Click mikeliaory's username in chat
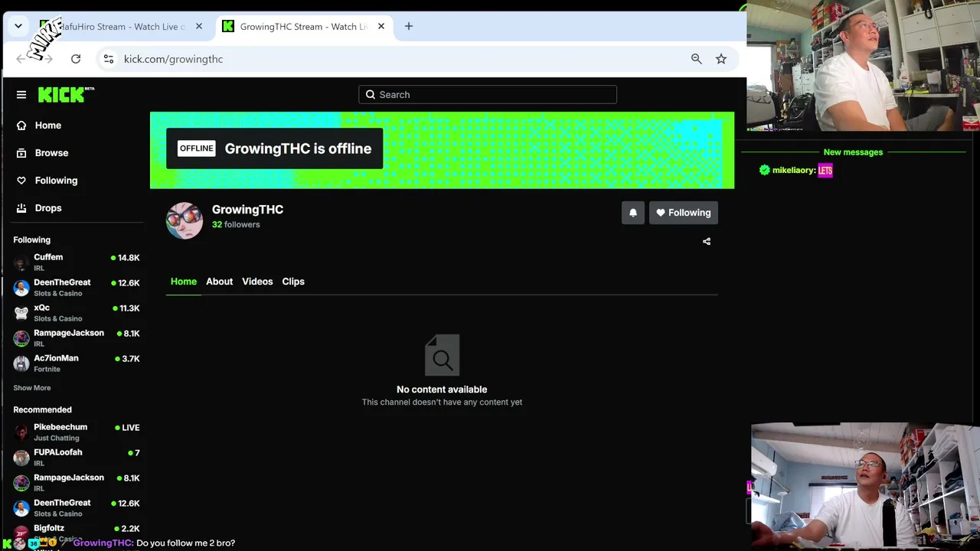The height and width of the screenshot is (551, 980). coord(793,170)
